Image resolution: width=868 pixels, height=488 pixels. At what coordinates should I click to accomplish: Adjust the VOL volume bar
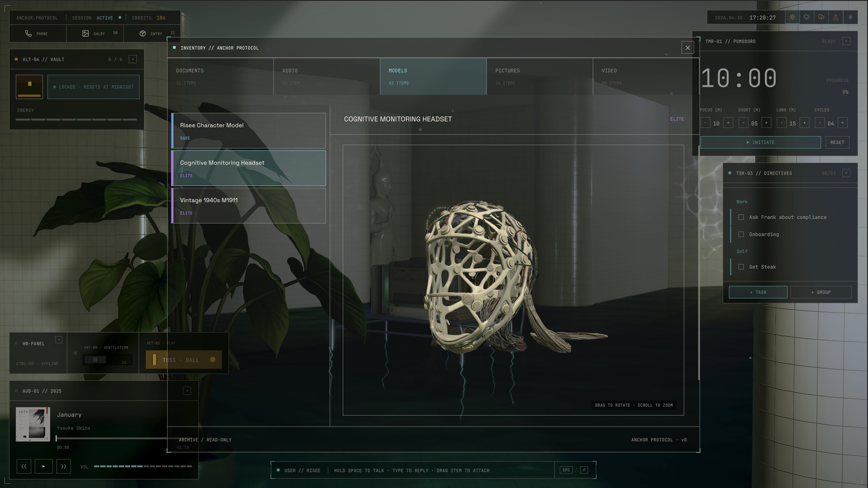[x=143, y=467]
